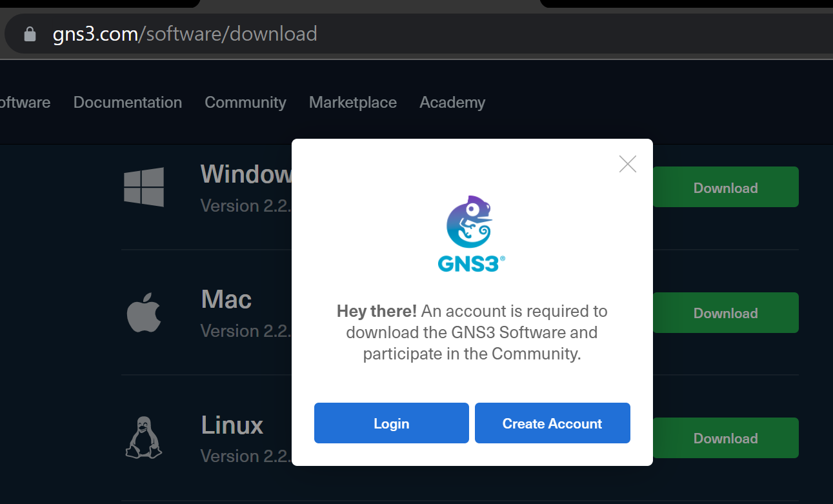Click the Apple Mac logo icon
This screenshot has height=504, width=833.
(x=144, y=312)
